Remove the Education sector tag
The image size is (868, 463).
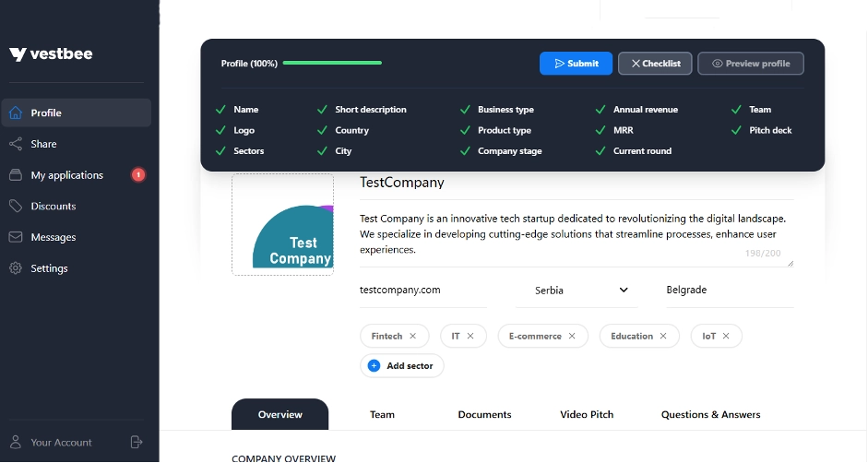[663, 336]
